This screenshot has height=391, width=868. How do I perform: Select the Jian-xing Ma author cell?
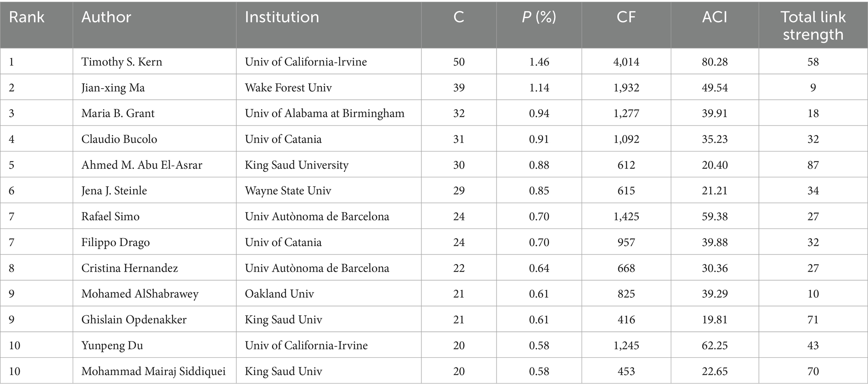[113, 87]
